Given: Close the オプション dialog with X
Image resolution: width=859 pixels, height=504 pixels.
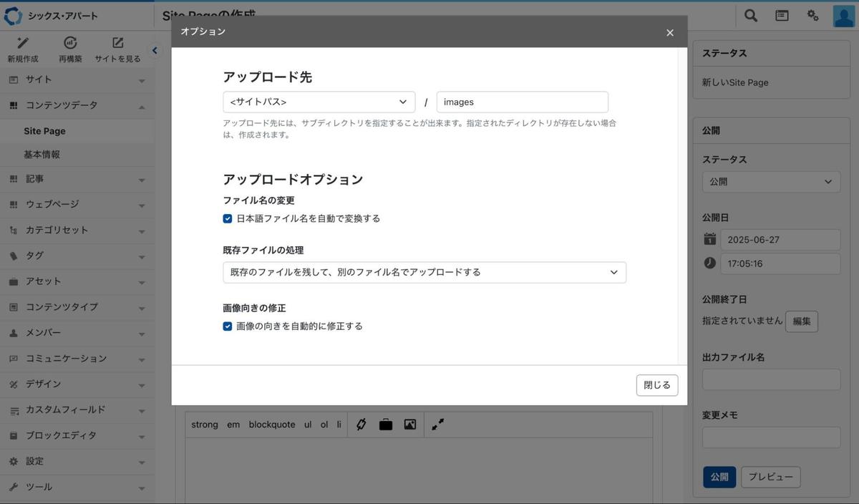Looking at the screenshot, I should pos(670,32).
